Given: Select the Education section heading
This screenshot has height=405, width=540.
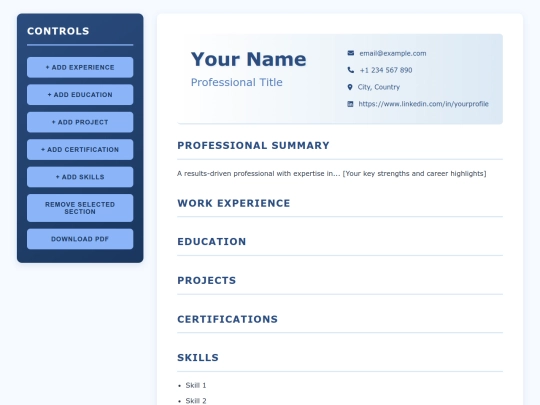Looking at the screenshot, I should (x=212, y=242).
